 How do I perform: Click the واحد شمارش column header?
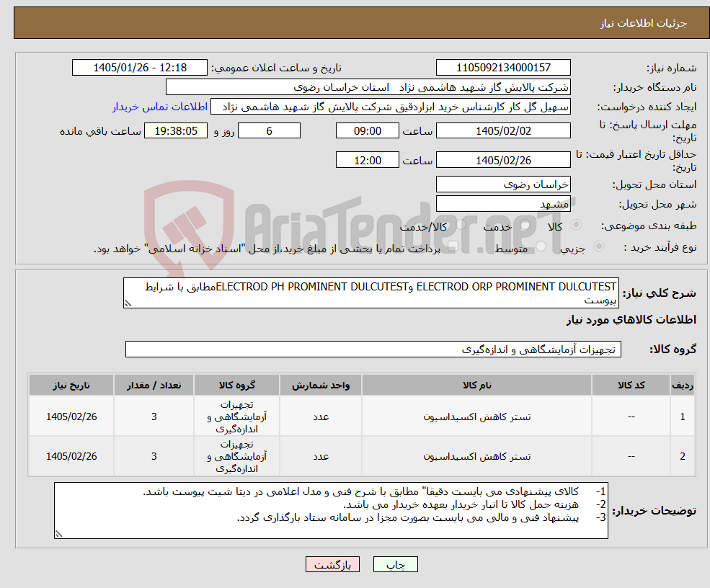pyautogui.click(x=321, y=386)
